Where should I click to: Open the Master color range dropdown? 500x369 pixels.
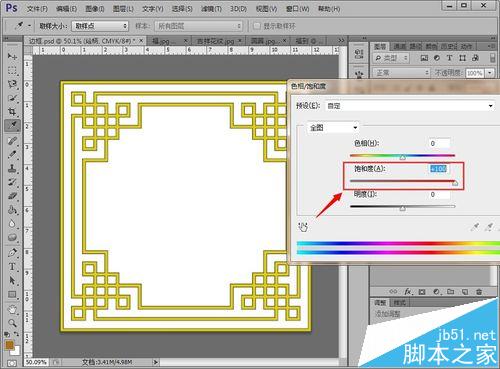pyautogui.click(x=333, y=128)
